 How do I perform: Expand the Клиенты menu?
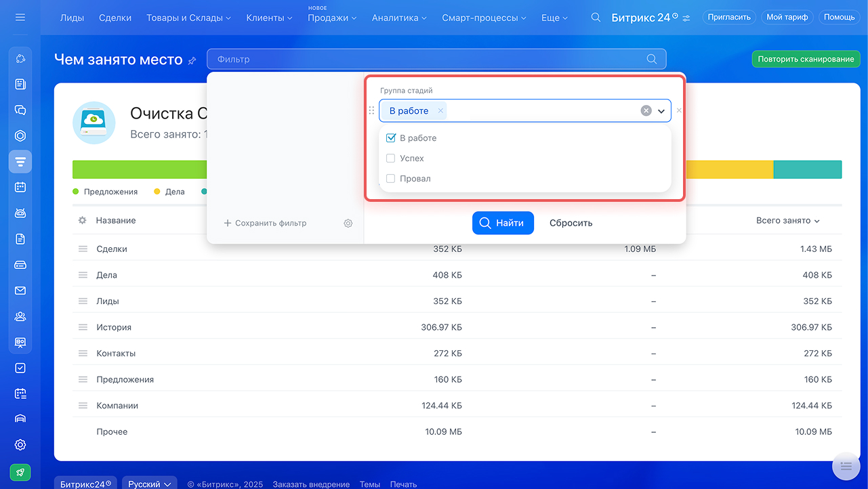point(269,18)
